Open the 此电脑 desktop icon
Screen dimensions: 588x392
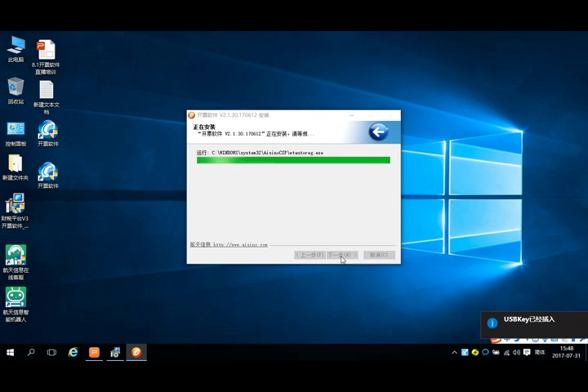point(16,49)
